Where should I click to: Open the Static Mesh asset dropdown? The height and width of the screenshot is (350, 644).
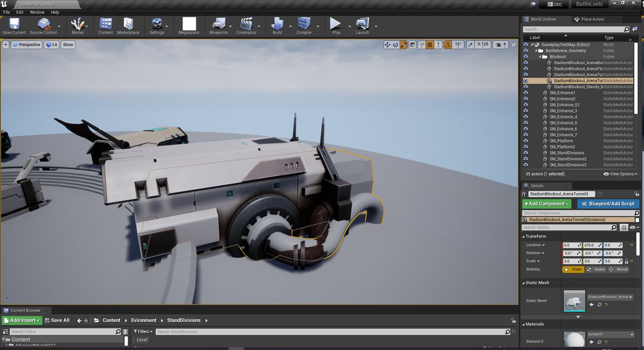[x=610, y=297]
